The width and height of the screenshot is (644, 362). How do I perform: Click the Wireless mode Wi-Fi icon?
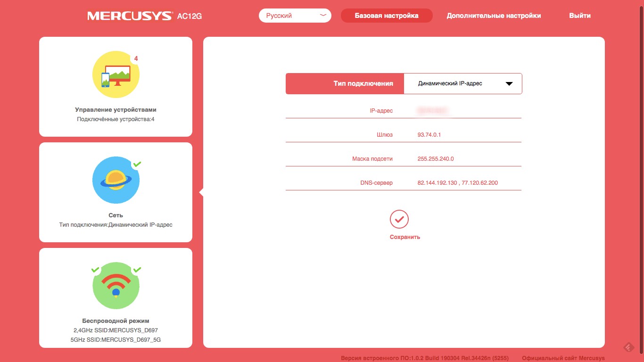(116, 285)
